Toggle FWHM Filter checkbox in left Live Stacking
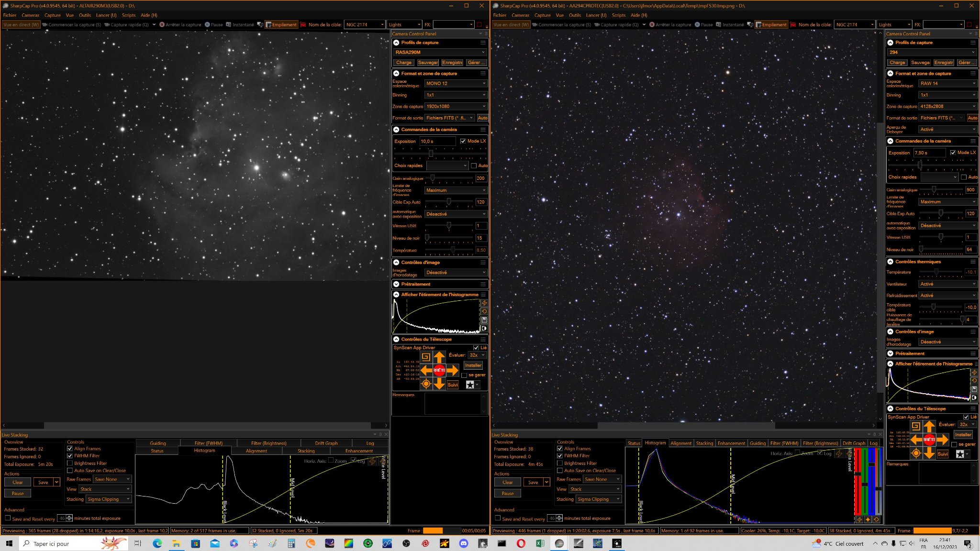The image size is (980, 551). tap(70, 456)
